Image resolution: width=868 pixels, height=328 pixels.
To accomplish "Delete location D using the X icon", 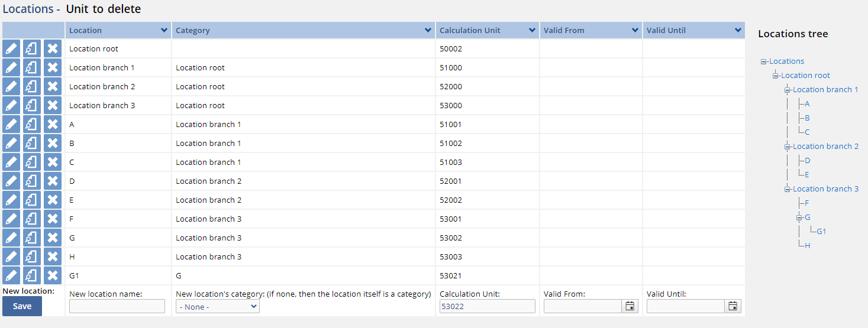I will click(x=53, y=181).
